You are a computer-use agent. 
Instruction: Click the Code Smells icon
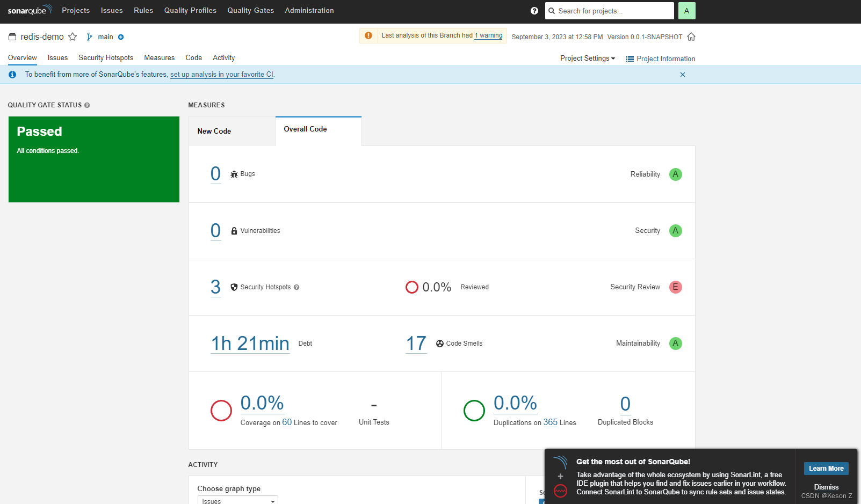(440, 344)
